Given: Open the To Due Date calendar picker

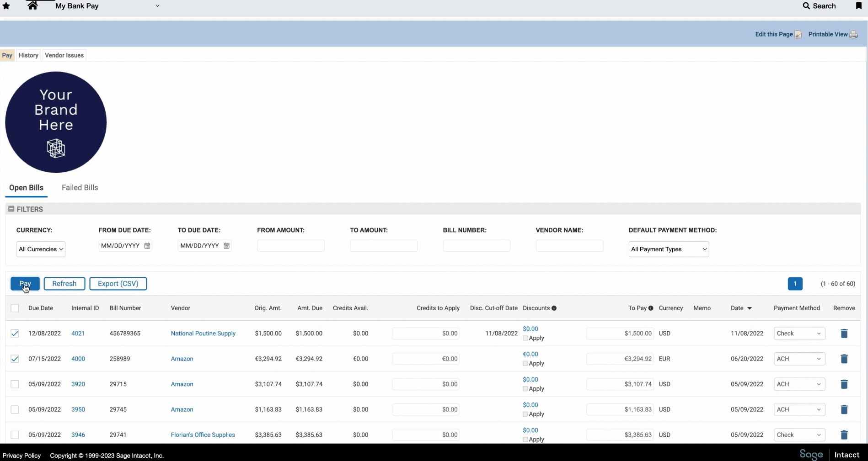Looking at the screenshot, I should pos(226,246).
